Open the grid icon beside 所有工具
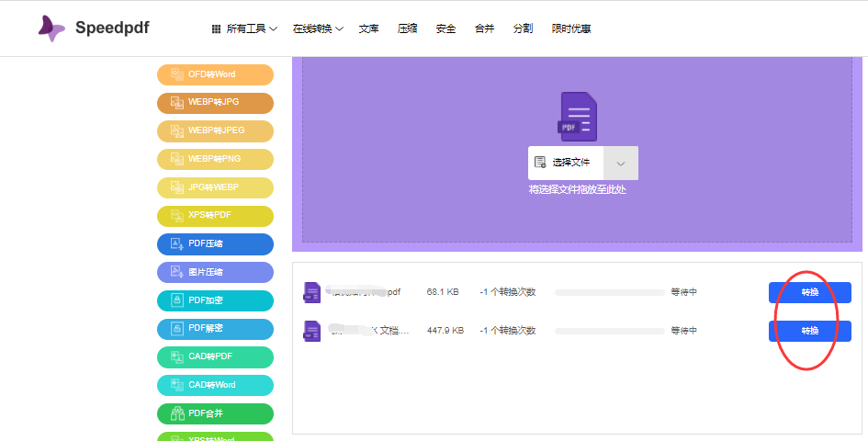 tap(217, 28)
